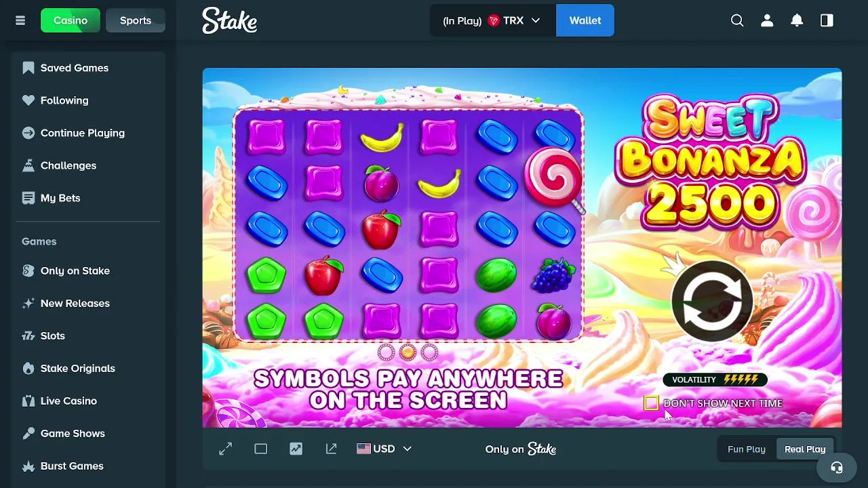Select Real Play mode
The image size is (868, 488).
[x=805, y=449]
